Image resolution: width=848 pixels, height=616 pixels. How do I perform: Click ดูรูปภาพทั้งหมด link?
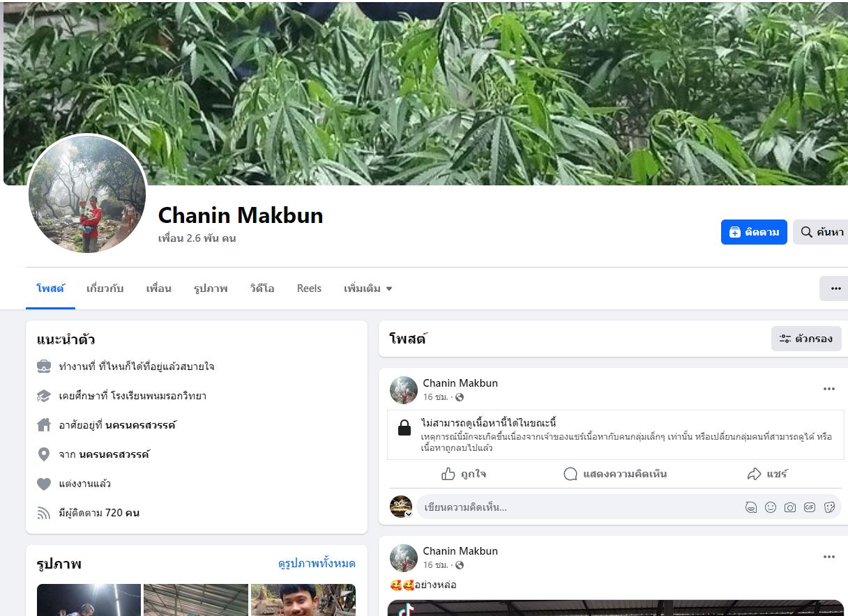(317, 564)
